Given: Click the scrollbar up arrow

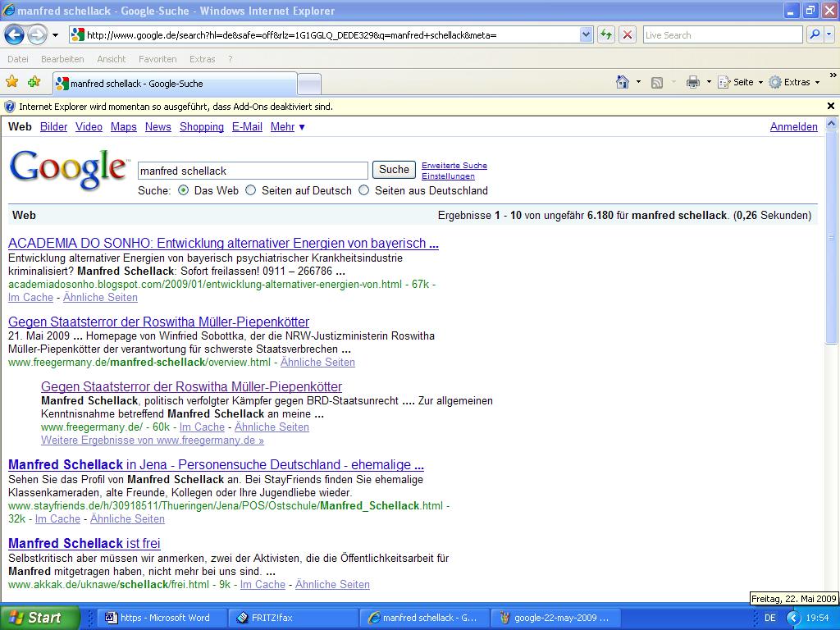Looking at the screenshot, I should (x=832, y=124).
